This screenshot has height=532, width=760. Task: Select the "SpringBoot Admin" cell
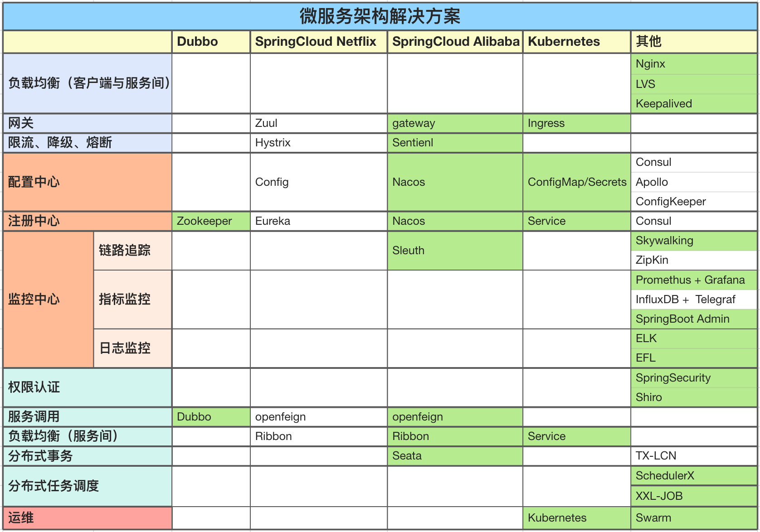tap(694, 319)
